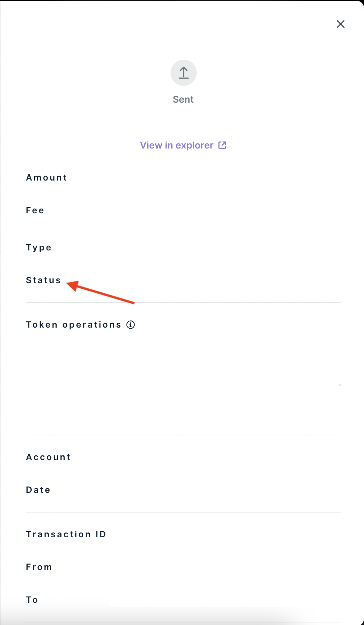Click the Status row label
Image resolution: width=364 pixels, height=625 pixels.
(43, 280)
